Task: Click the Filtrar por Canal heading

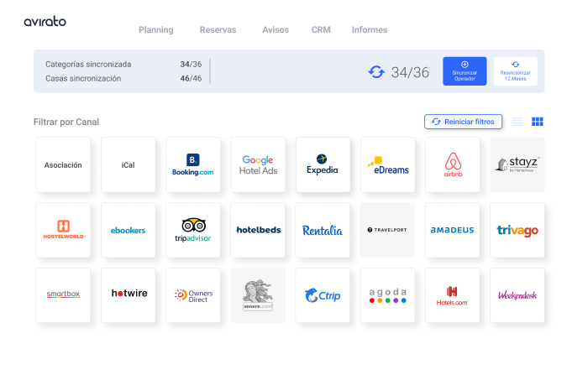Action: click(66, 122)
